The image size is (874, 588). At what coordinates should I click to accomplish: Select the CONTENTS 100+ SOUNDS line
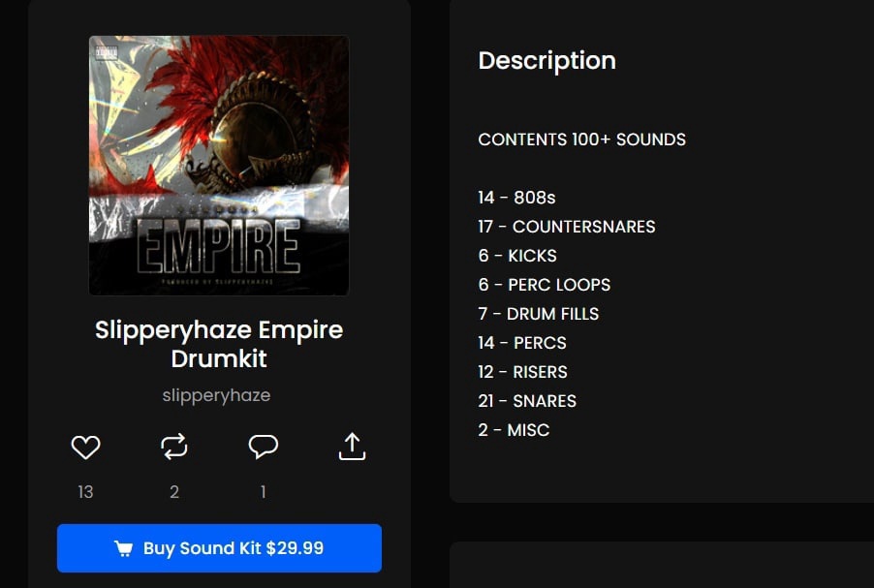tap(582, 139)
